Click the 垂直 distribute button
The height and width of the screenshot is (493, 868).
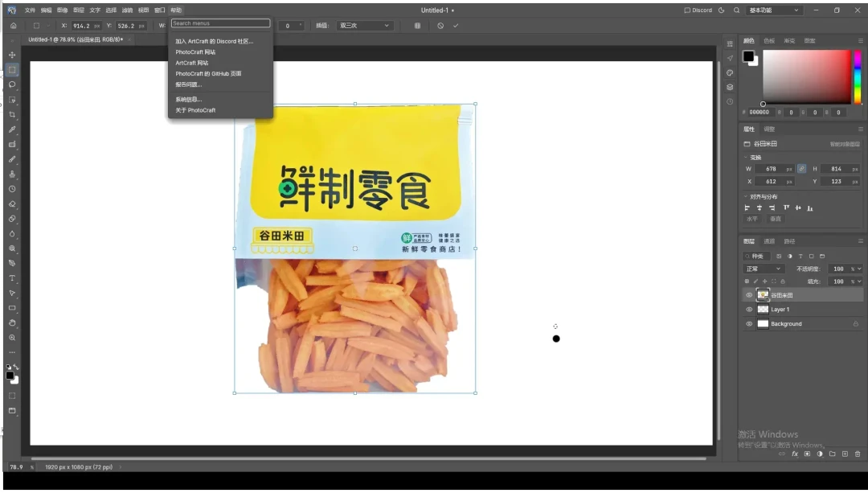[x=775, y=219]
